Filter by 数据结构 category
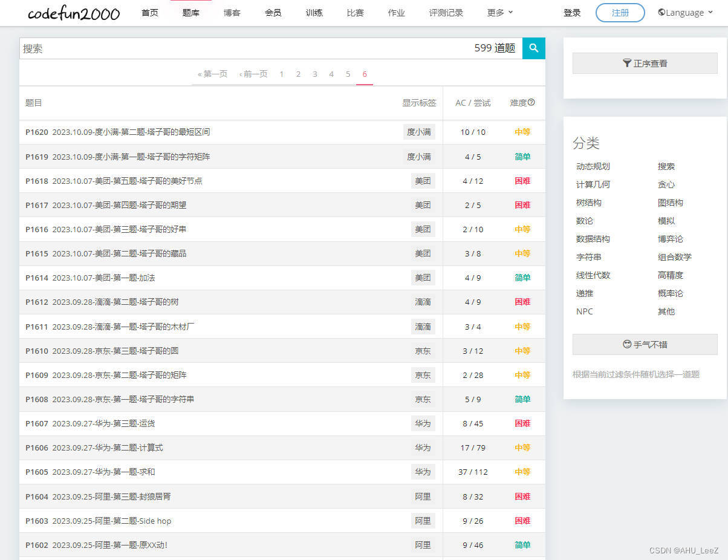This screenshot has height=560, width=728. point(593,239)
